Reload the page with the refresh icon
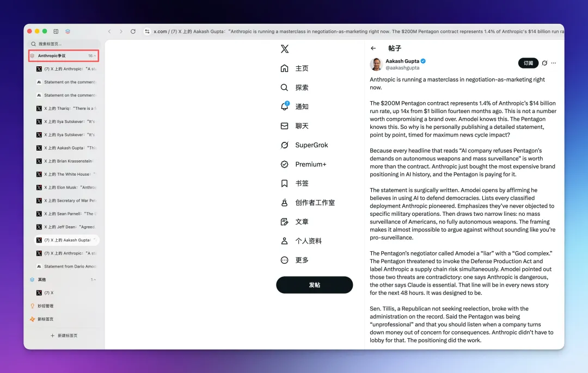The width and height of the screenshot is (588, 373). 133,32
